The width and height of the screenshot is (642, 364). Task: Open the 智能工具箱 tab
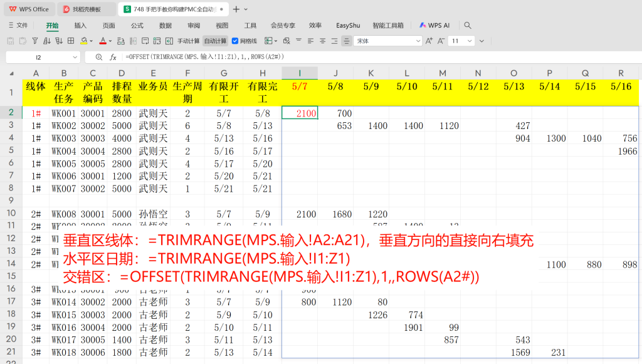387,25
